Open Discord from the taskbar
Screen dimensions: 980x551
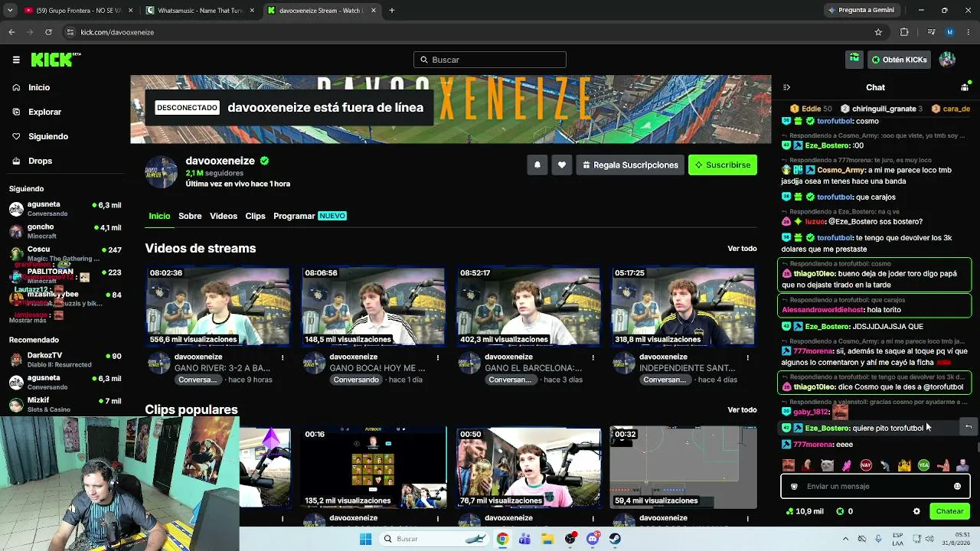[593, 539]
